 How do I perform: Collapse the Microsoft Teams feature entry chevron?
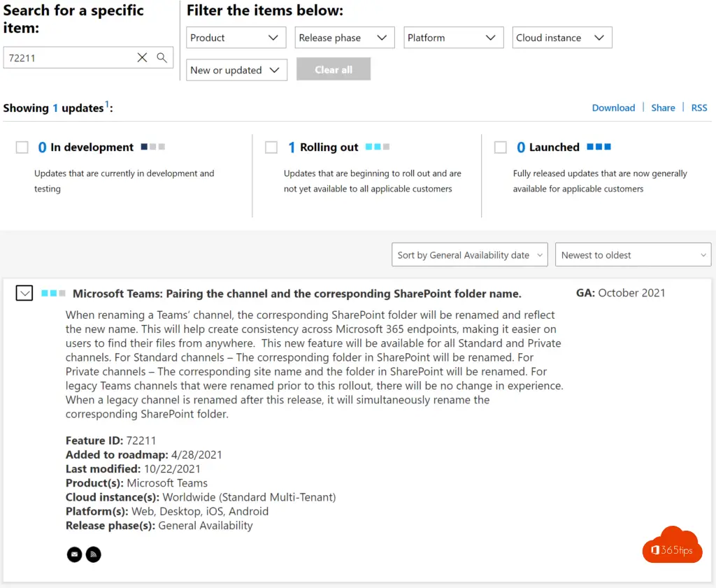tap(24, 292)
